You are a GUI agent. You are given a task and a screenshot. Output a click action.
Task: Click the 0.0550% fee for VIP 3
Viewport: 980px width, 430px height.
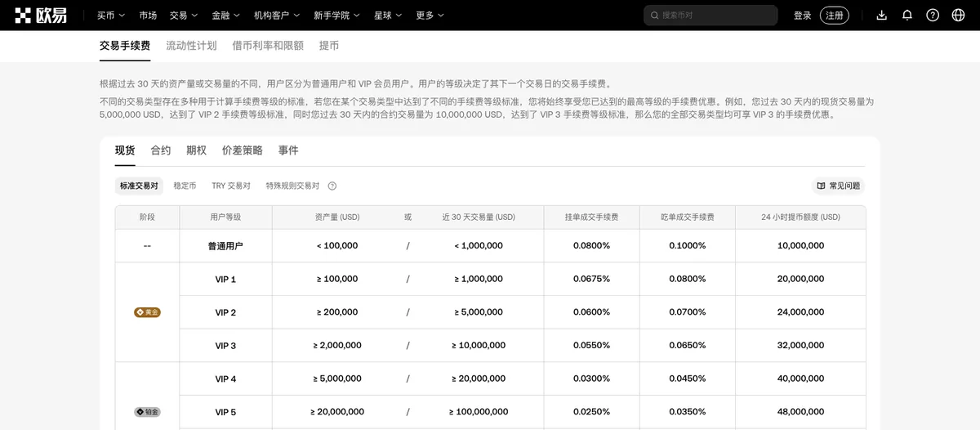pos(591,346)
